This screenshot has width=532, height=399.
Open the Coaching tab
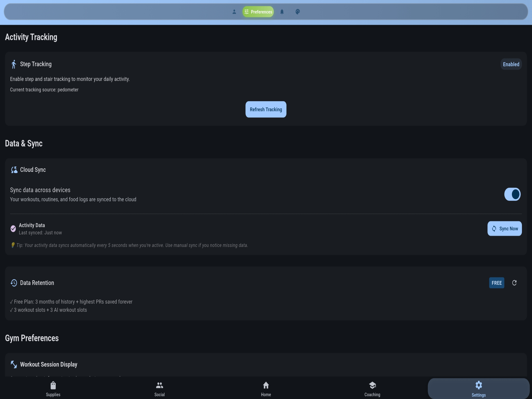point(372,389)
